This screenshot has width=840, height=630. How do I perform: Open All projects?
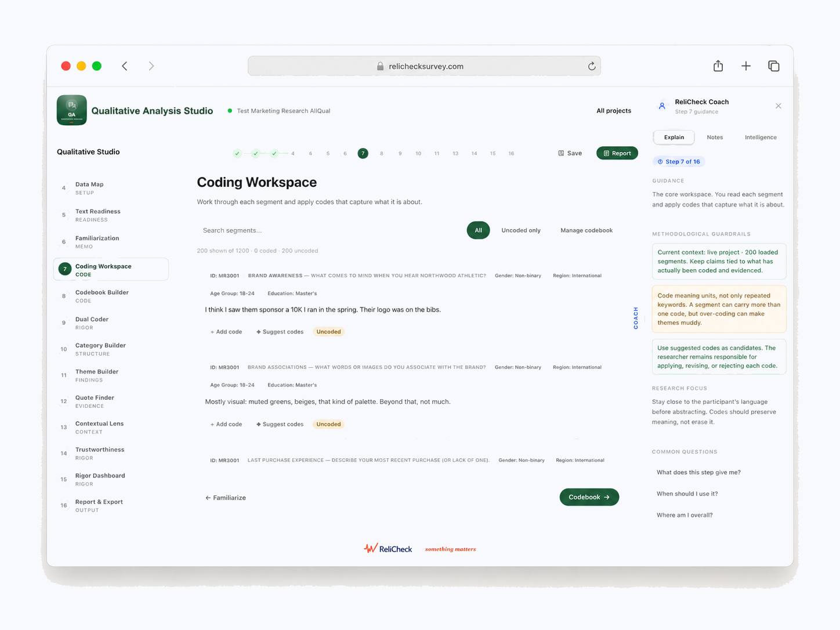614,111
